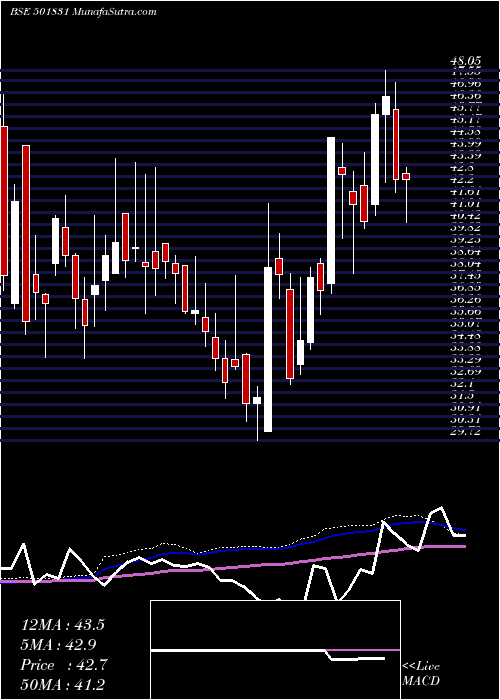The width and height of the screenshot is (500, 700).
Task: Click the Price : 42.7 readout
Action: pos(63,665)
